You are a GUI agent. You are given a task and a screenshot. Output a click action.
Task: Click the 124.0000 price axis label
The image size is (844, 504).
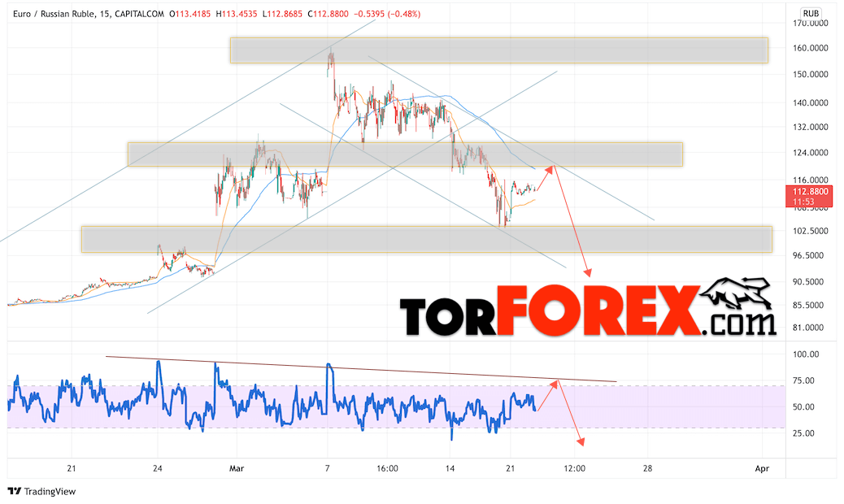coord(810,153)
